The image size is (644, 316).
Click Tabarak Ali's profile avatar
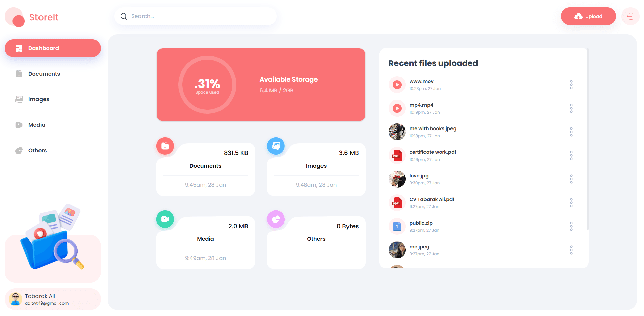tap(16, 299)
